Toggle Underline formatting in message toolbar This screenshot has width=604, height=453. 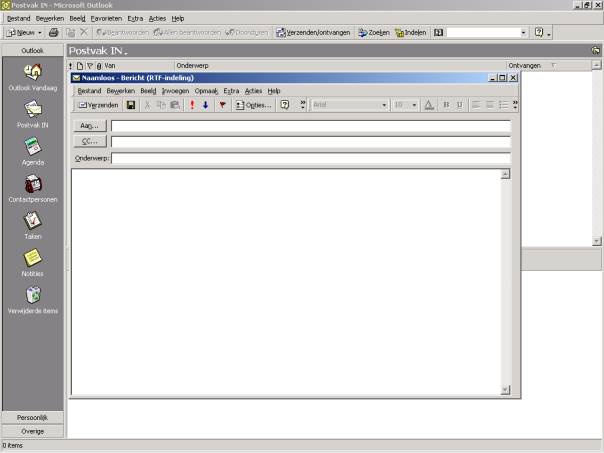click(x=460, y=105)
